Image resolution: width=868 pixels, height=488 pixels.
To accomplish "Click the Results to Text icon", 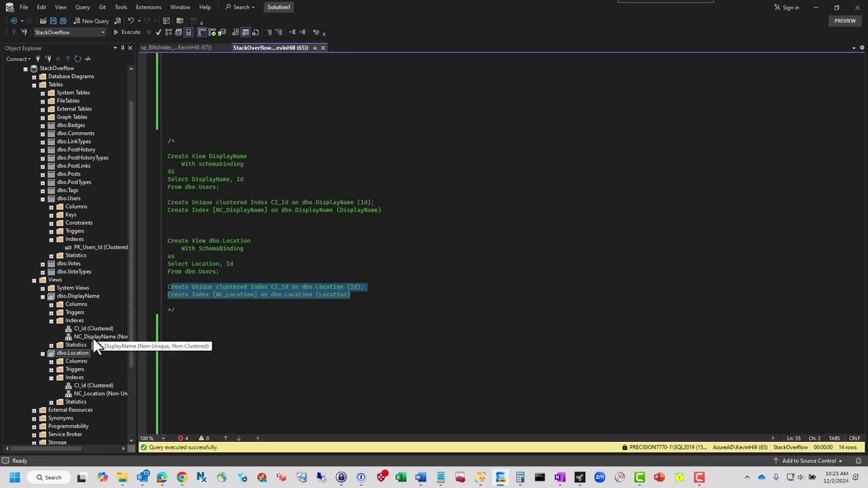I will tap(235, 32).
